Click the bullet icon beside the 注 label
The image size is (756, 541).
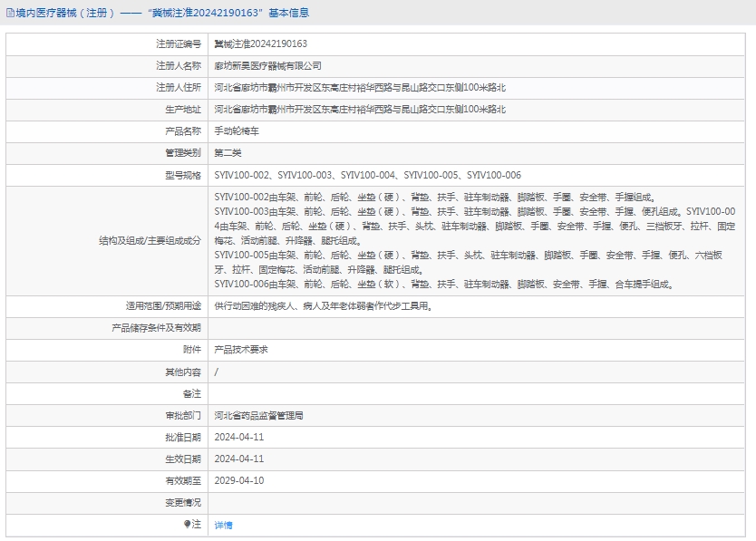(187, 524)
